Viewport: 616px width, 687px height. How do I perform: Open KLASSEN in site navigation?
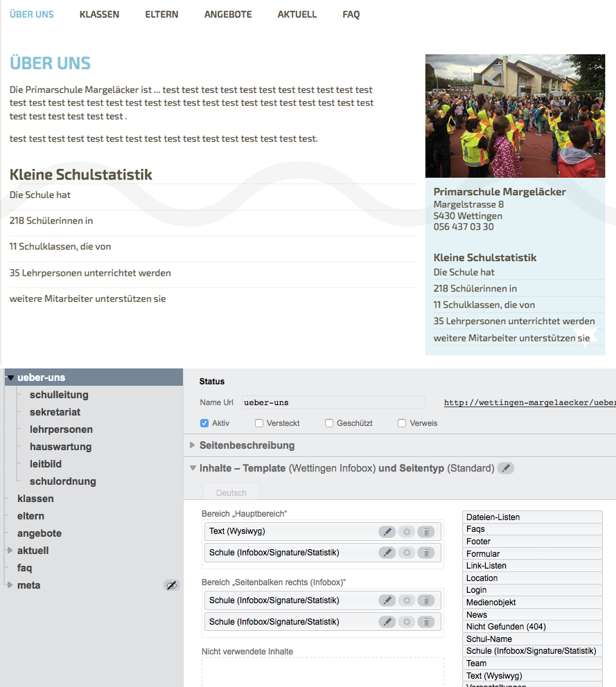coord(99,15)
